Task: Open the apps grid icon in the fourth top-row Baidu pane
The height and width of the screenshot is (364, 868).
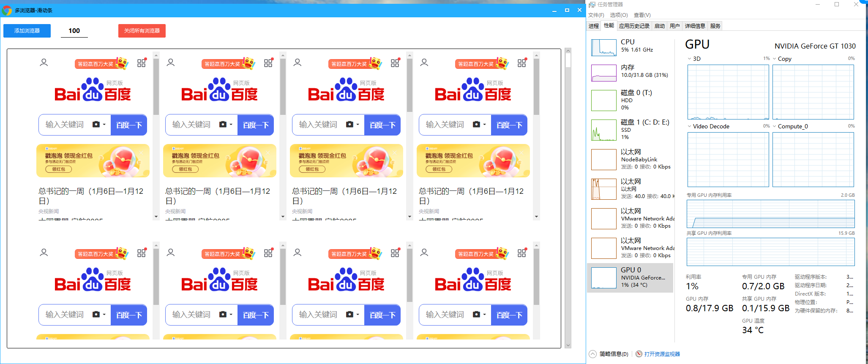Action: [522, 62]
